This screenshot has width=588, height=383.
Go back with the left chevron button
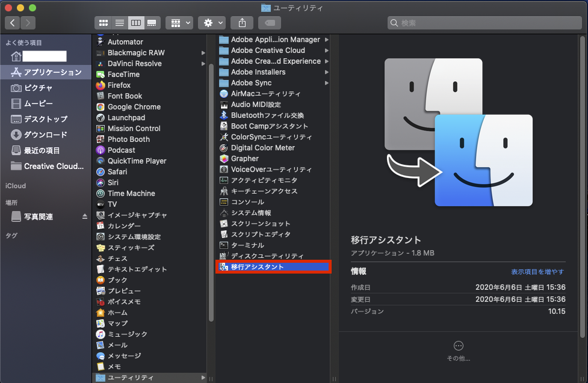[x=13, y=23]
